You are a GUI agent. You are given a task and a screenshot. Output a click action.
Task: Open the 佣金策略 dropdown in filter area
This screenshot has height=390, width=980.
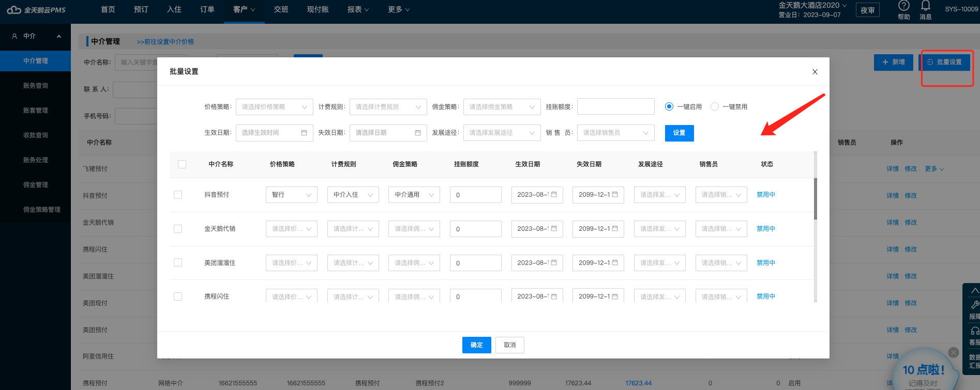(x=502, y=107)
